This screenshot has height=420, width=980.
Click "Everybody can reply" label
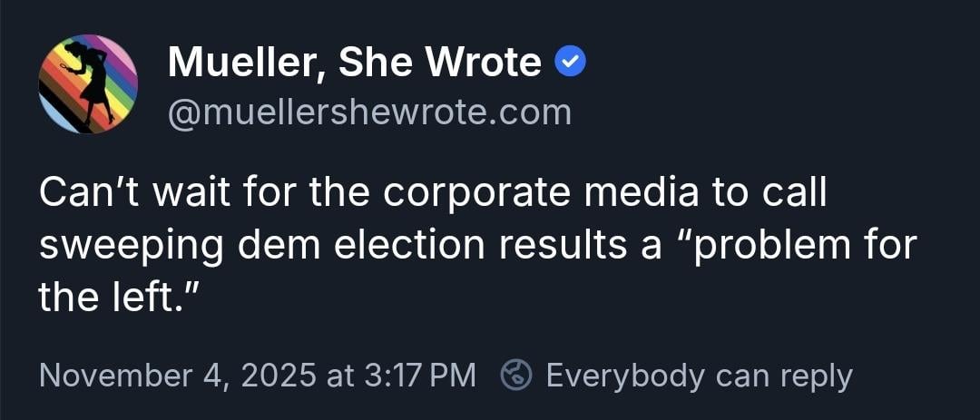(699, 375)
